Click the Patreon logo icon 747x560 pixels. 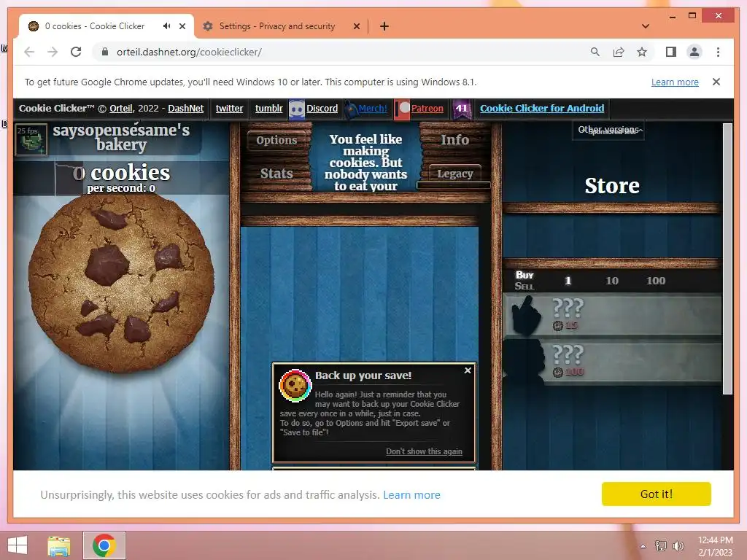tap(402, 109)
